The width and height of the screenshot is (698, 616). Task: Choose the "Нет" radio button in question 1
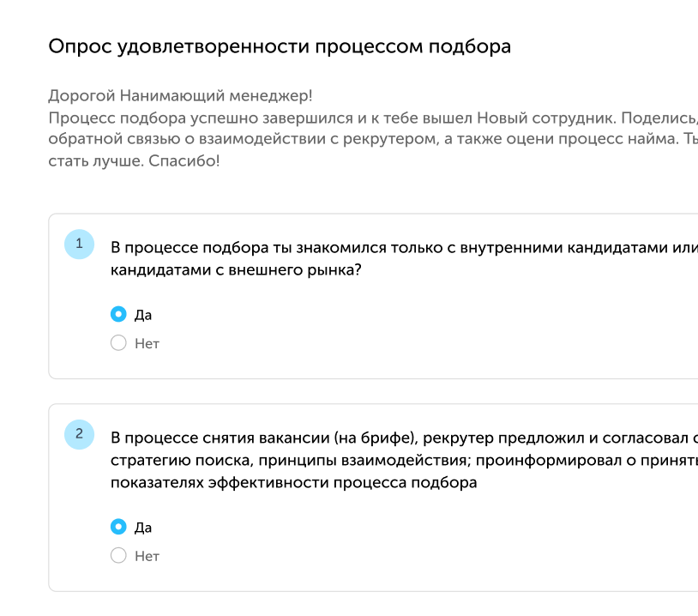point(118,343)
